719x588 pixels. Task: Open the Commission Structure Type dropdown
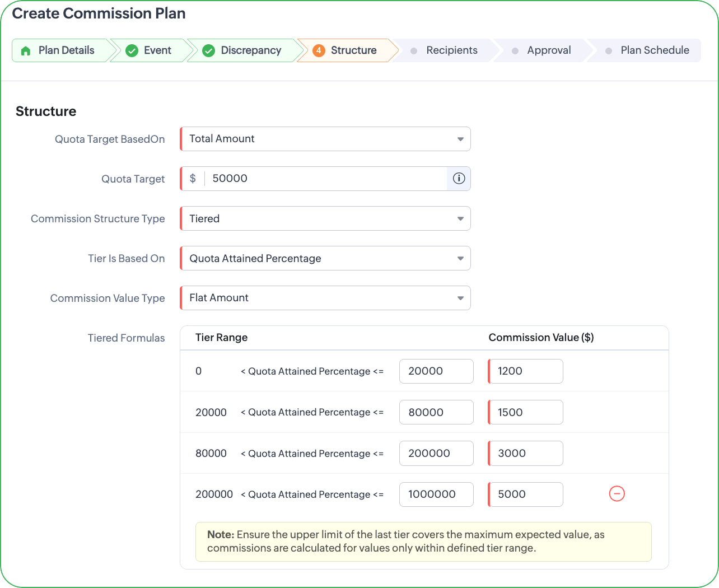click(325, 218)
